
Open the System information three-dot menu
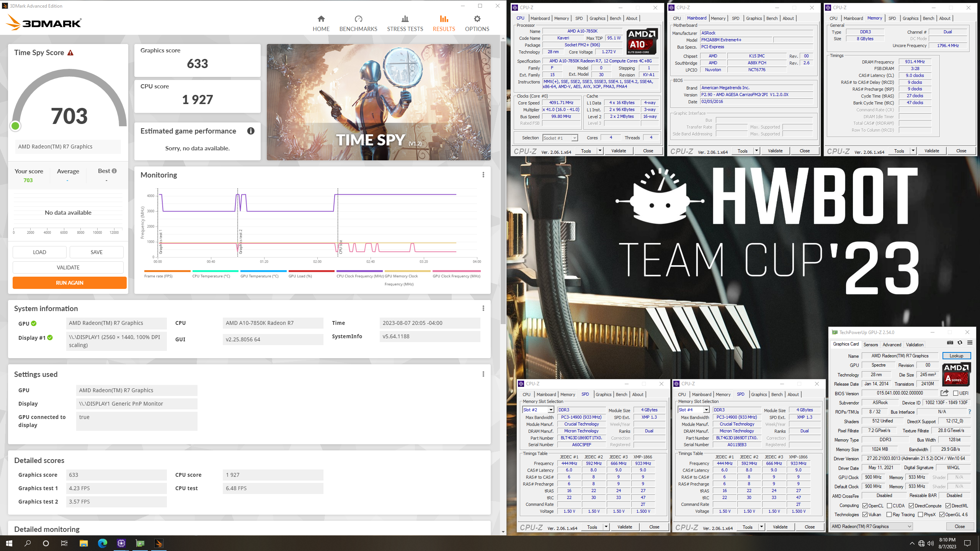[483, 308]
